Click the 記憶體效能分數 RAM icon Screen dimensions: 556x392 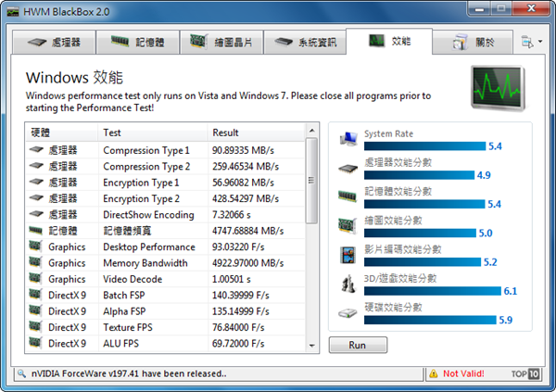(x=347, y=196)
